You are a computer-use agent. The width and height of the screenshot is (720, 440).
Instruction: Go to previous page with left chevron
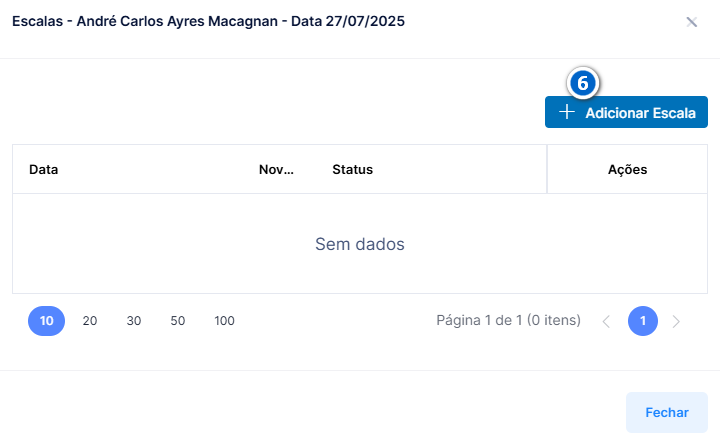click(x=606, y=321)
